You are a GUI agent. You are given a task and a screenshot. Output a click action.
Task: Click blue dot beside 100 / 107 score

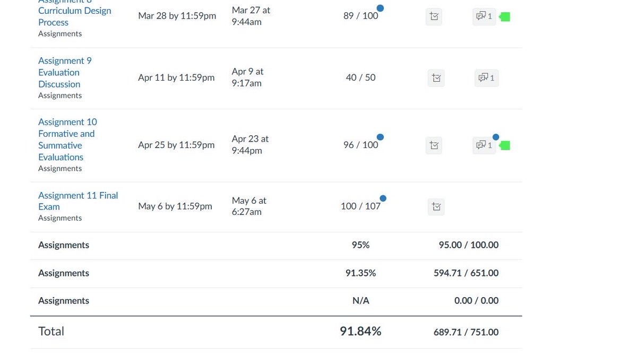[383, 198]
